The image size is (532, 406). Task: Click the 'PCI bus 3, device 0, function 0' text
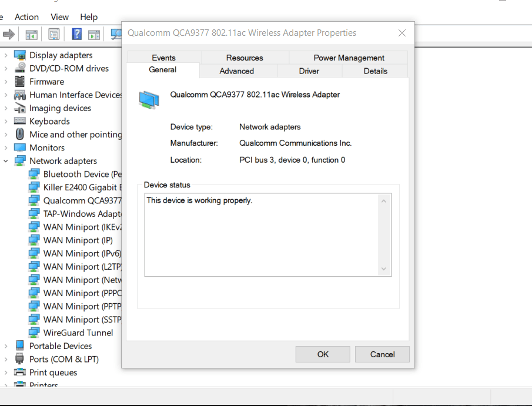pyautogui.click(x=292, y=160)
